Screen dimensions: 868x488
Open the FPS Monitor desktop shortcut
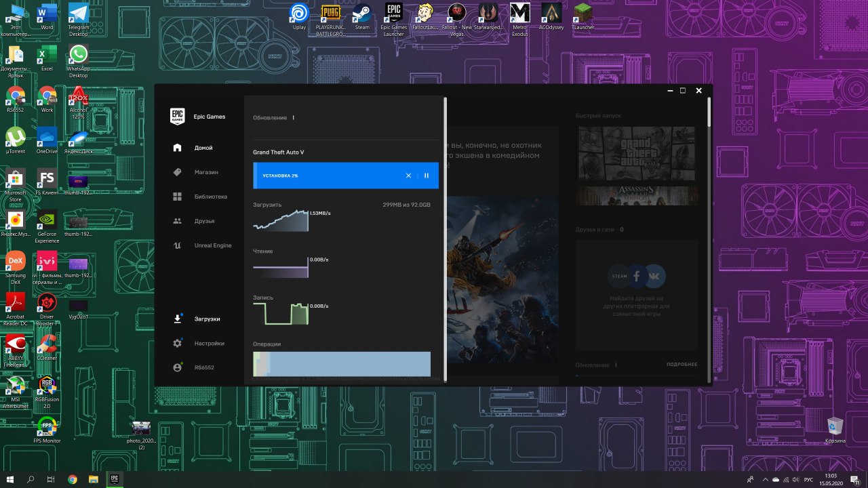click(x=47, y=430)
